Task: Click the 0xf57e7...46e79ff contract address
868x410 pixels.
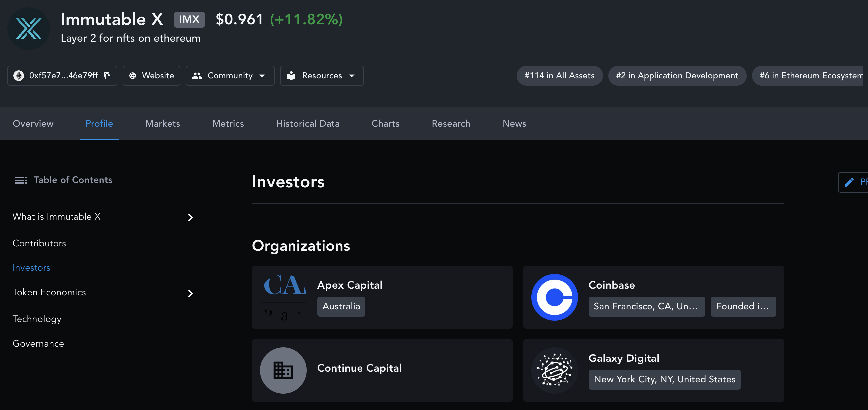Action: [x=63, y=76]
